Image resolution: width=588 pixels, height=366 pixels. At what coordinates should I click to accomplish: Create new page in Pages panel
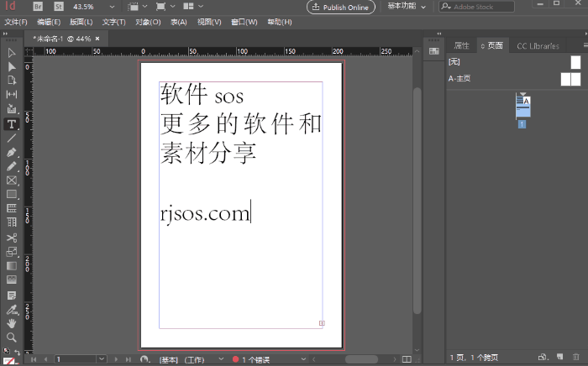(560, 357)
